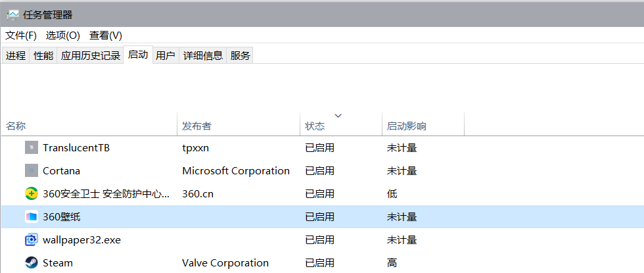Click the Cortana app icon
The width and height of the screenshot is (644, 273).
(32, 170)
